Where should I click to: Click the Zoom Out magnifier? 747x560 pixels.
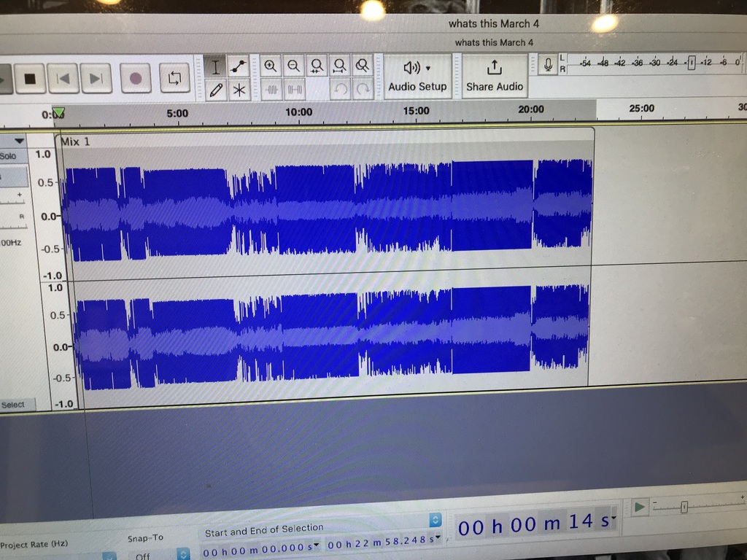[x=293, y=66]
